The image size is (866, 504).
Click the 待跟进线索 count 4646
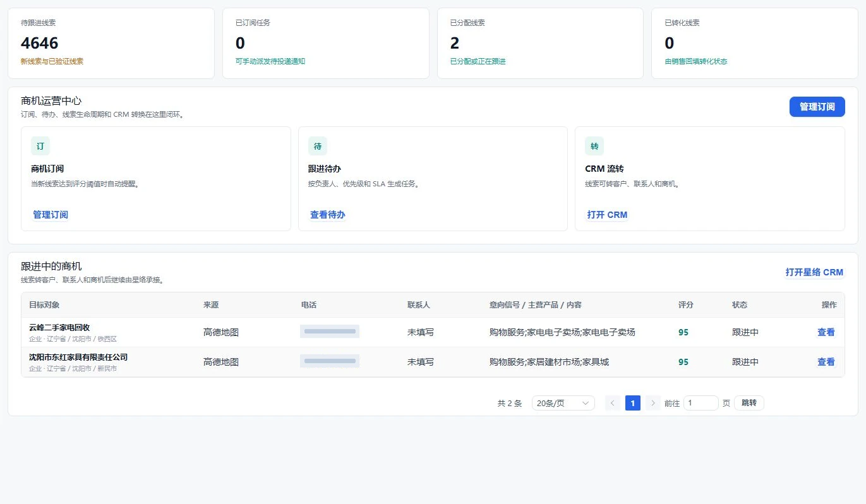(40, 43)
